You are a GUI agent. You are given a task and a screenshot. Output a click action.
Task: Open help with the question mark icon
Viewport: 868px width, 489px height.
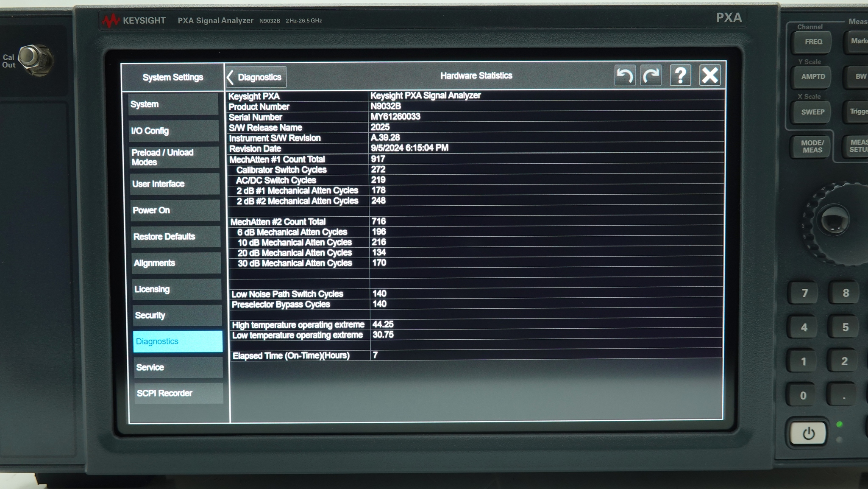[x=680, y=76]
